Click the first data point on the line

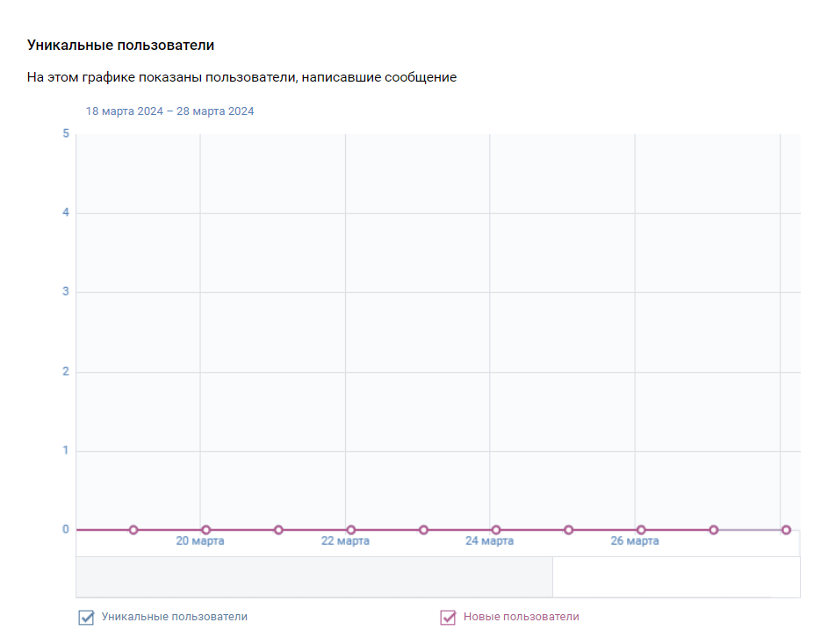point(133,530)
